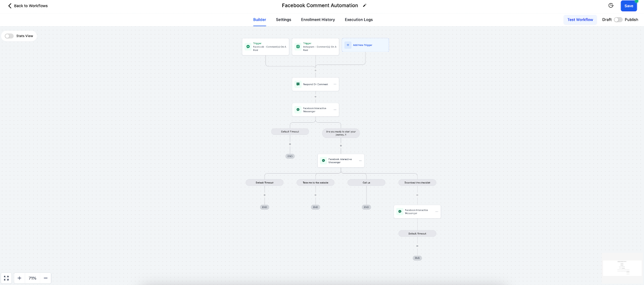Viewport: 644px width, 285px height.
Task: Open three-dot menu on Messenger node under 'Are you ready'
Action: tap(360, 161)
